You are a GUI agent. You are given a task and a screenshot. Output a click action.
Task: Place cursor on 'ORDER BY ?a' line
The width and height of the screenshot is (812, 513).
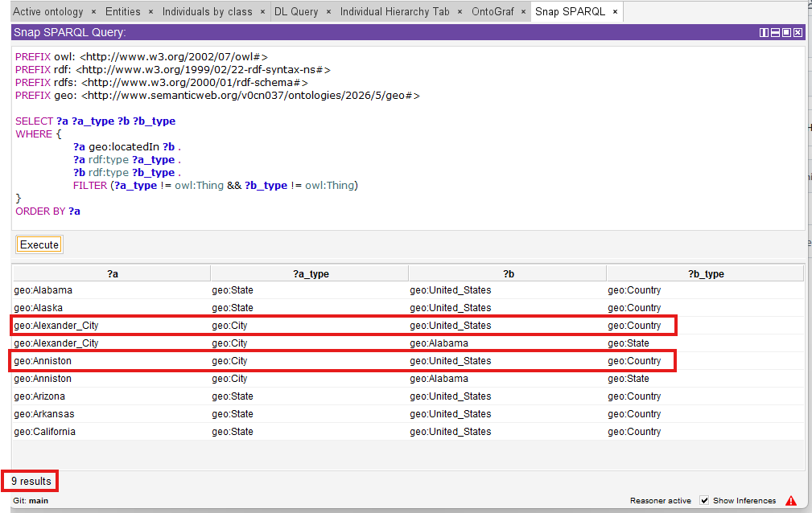(47, 211)
